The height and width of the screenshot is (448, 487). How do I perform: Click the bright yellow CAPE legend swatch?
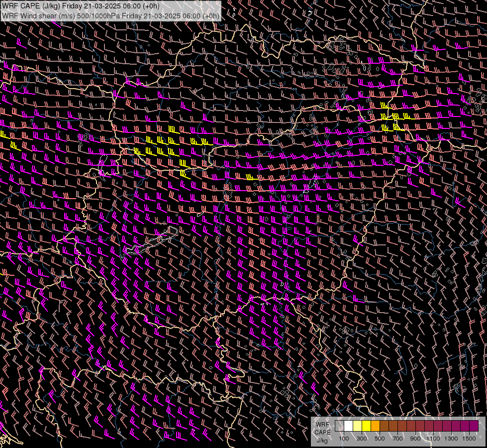click(x=367, y=426)
